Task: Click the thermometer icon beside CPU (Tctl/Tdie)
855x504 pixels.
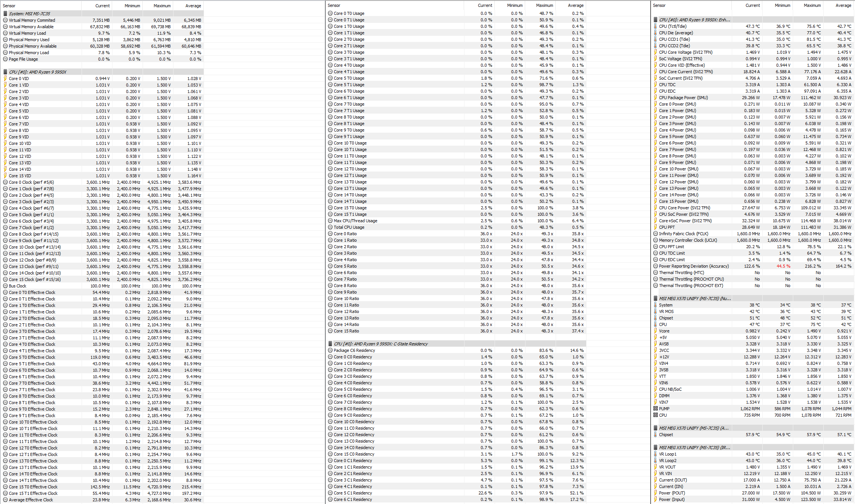Action: (656, 26)
